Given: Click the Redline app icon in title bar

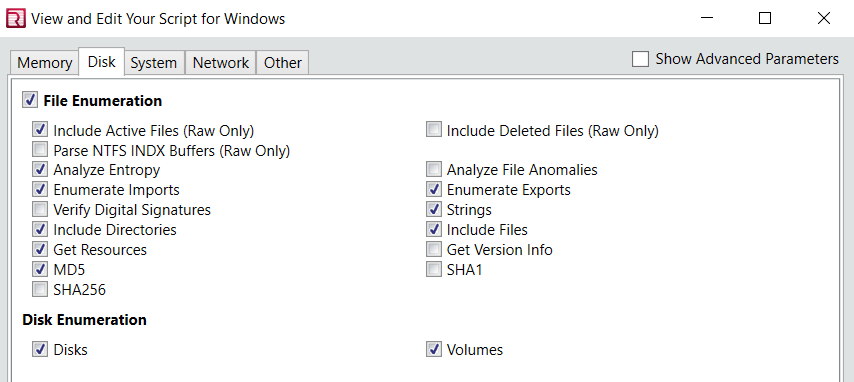Looking at the screenshot, I should pyautogui.click(x=15, y=19).
